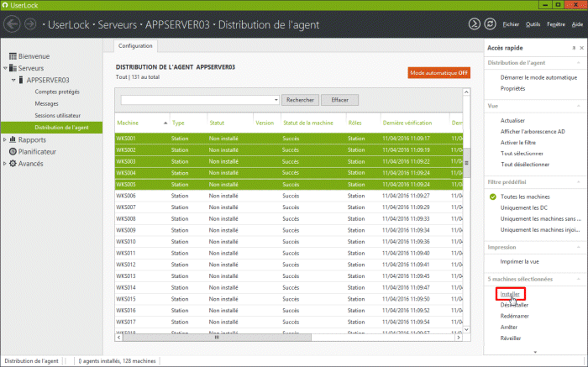This screenshot has width=588, height=367.
Task: Click Activer le filtre
Action: coord(518,143)
